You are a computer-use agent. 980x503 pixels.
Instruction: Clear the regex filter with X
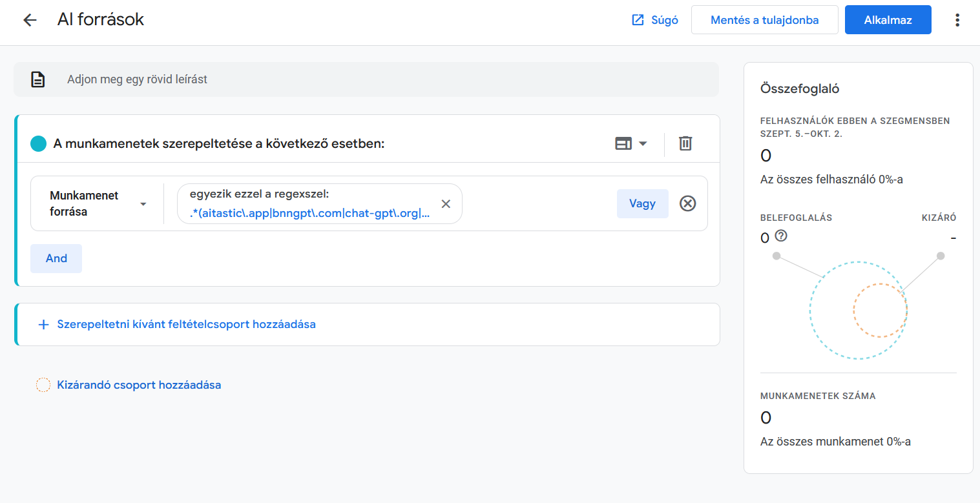coord(446,204)
